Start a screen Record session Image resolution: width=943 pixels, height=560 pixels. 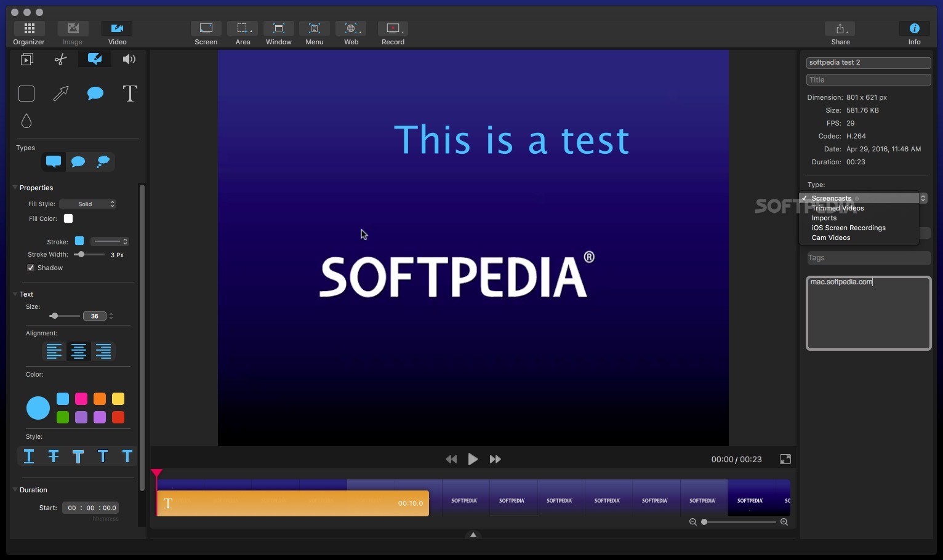393,33
